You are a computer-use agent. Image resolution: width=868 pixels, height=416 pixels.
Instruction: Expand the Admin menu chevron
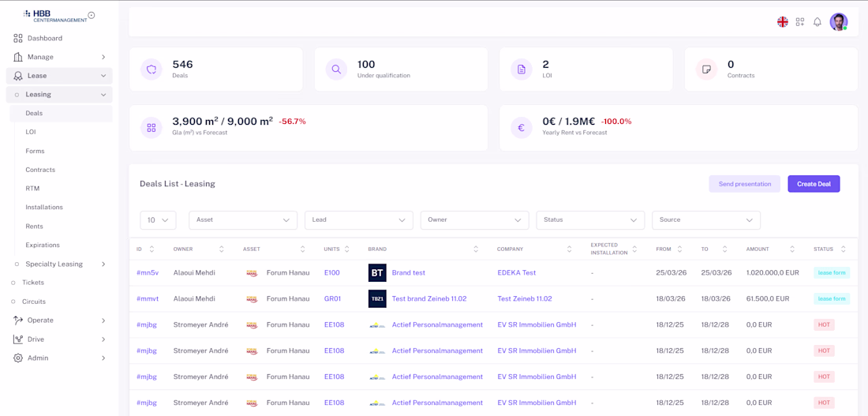point(103,358)
